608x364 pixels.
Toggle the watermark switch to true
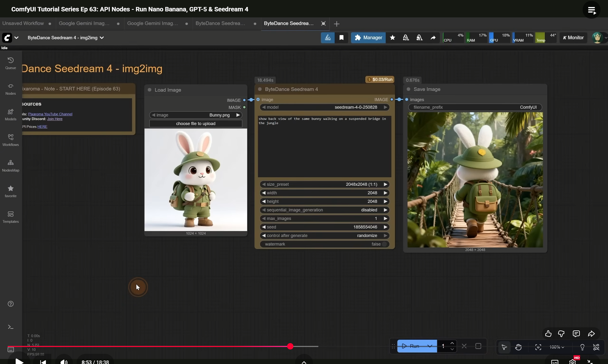point(384,244)
